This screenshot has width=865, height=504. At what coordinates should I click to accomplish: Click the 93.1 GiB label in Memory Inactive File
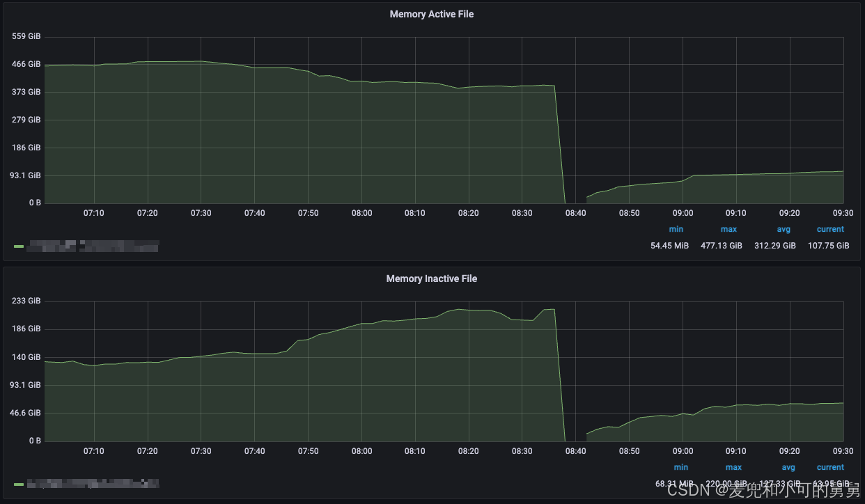pos(25,385)
